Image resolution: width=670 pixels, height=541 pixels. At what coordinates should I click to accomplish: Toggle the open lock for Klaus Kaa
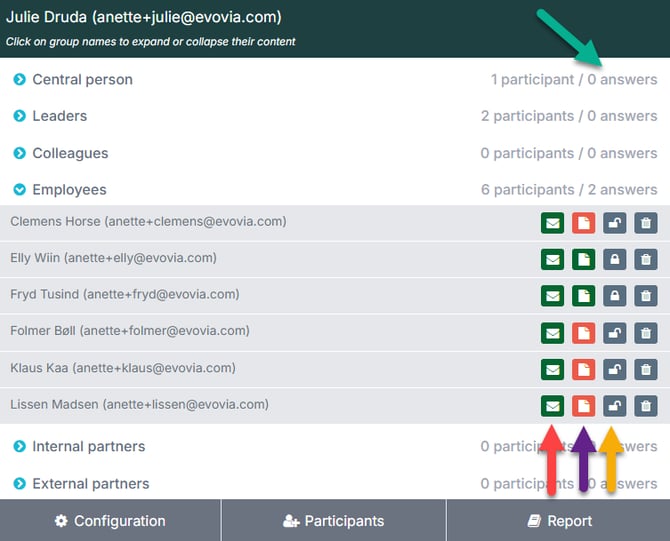(615, 370)
